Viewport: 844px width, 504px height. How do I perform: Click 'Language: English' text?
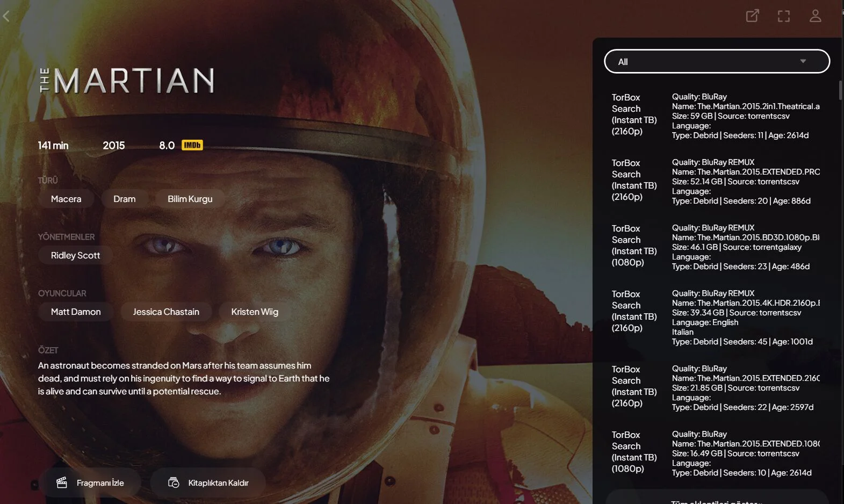tap(705, 322)
